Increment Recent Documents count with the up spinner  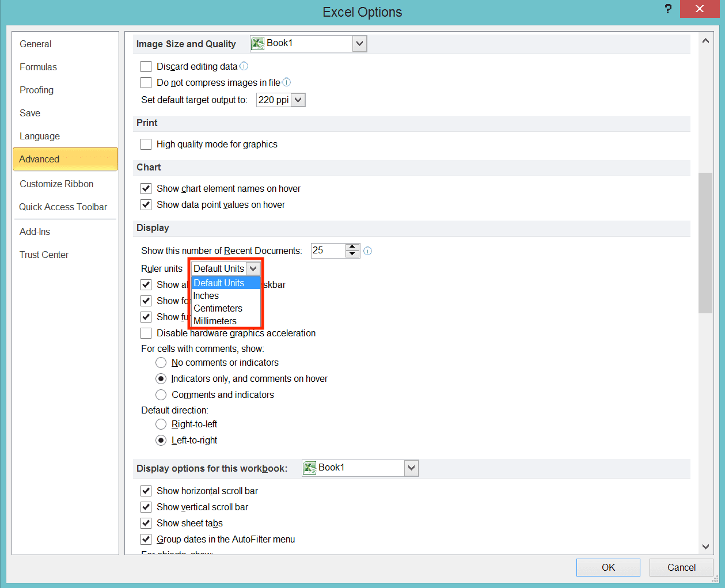352,247
